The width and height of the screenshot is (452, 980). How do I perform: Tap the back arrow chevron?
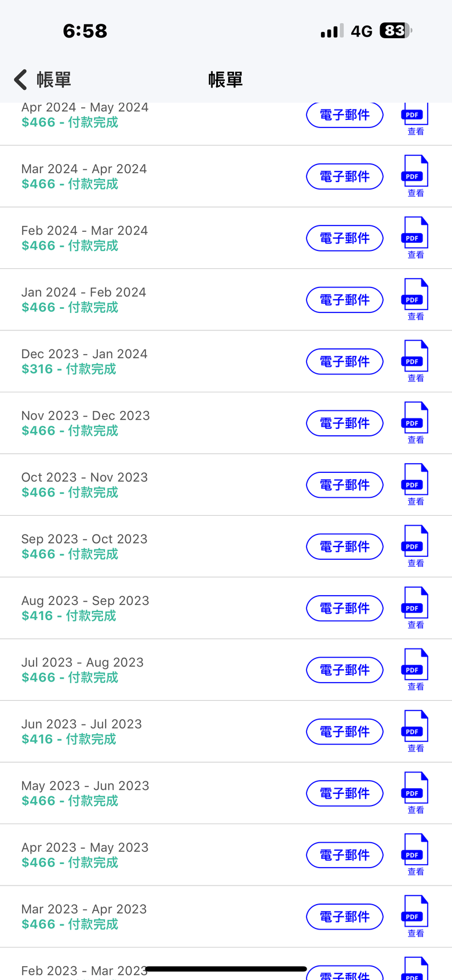click(x=21, y=80)
